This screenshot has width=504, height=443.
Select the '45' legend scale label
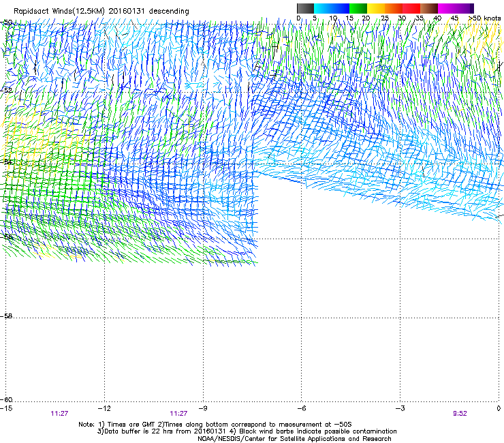click(454, 18)
